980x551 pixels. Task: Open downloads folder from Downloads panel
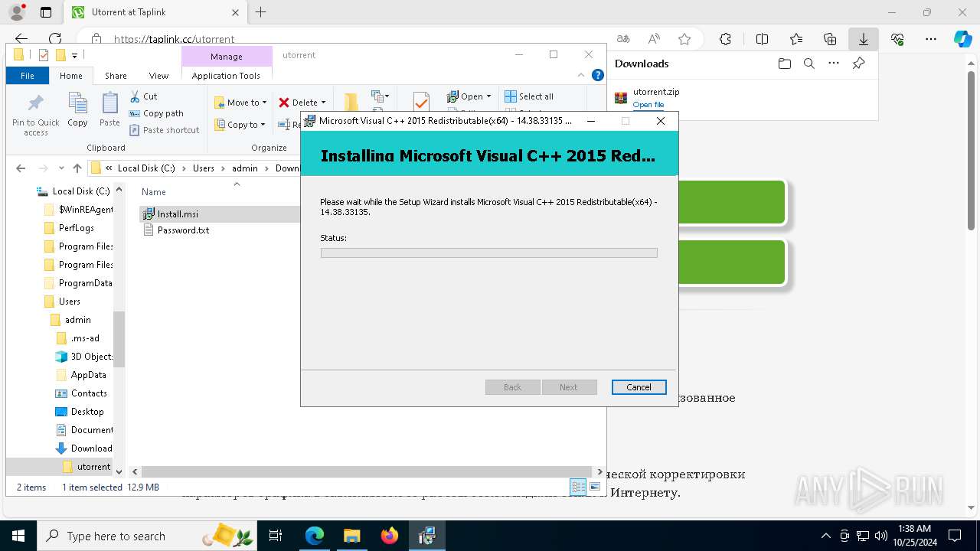tap(784, 64)
